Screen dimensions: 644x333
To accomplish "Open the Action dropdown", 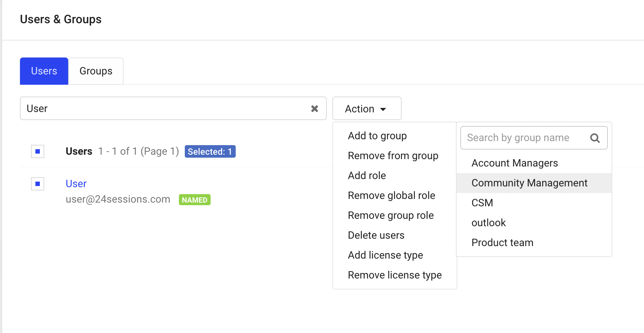I will pyautogui.click(x=366, y=109).
